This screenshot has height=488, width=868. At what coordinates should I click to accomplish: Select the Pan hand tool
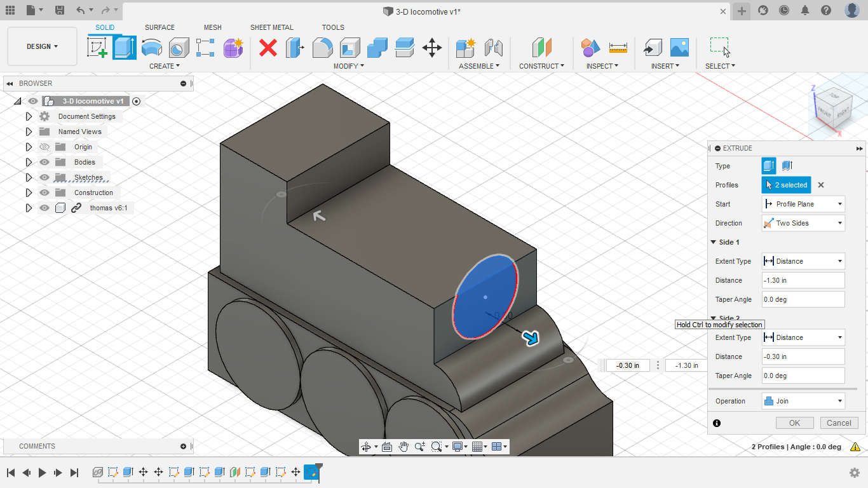403,447
